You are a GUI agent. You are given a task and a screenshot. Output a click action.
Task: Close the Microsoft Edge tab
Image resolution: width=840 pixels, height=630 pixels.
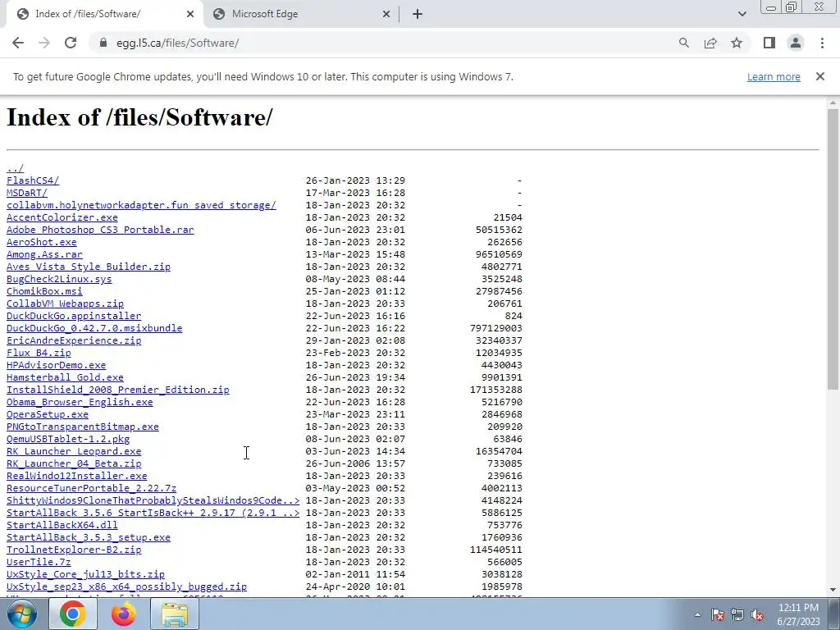point(386,15)
